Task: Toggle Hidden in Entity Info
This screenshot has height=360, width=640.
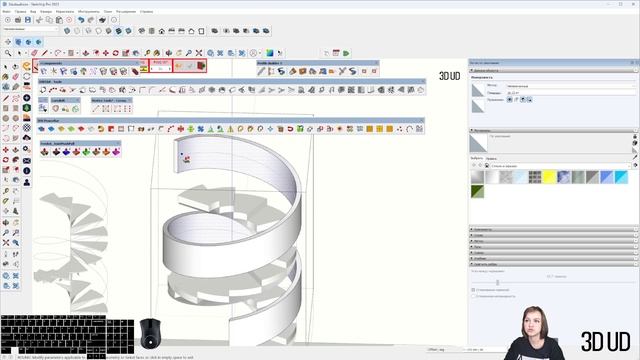Action: (510, 100)
